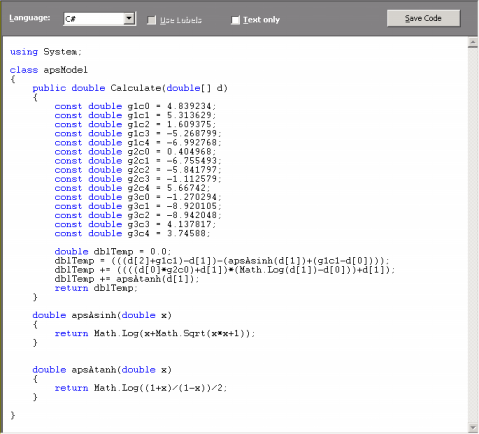Click the g3c1 = -8.920105 line
The height and width of the screenshot is (434, 479).
click(x=138, y=206)
